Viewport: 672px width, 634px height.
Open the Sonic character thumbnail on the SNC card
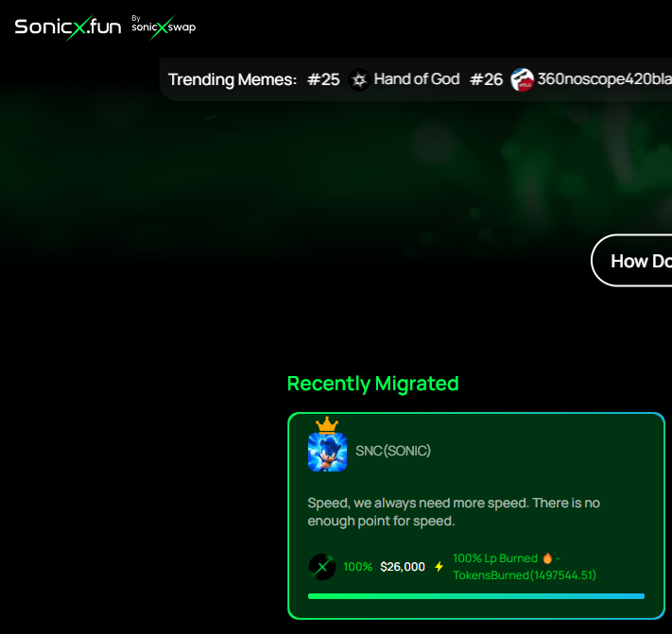pos(327,452)
